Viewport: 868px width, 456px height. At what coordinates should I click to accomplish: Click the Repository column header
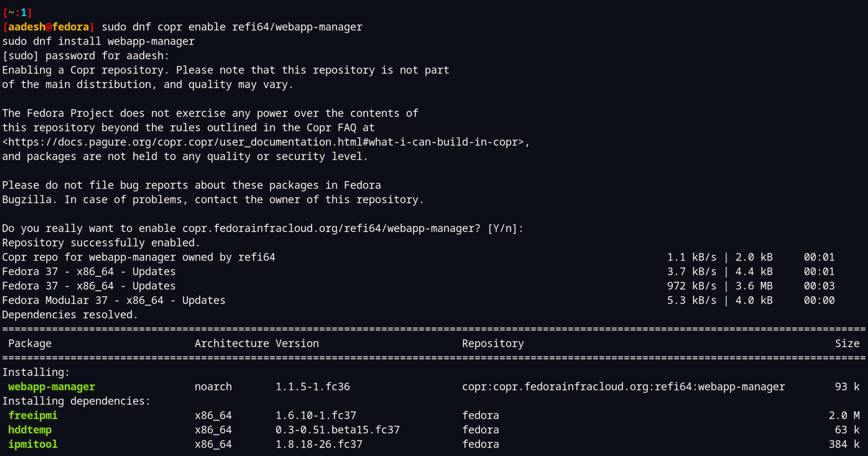[x=493, y=343]
